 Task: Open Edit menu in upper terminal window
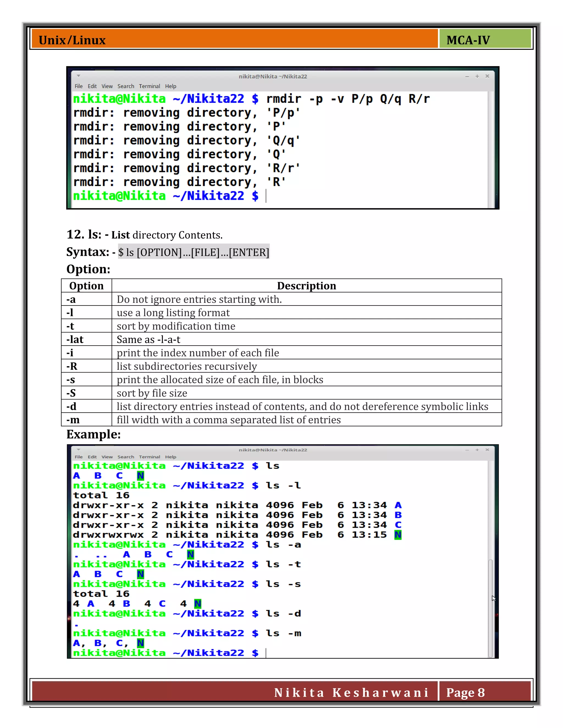[x=92, y=86]
